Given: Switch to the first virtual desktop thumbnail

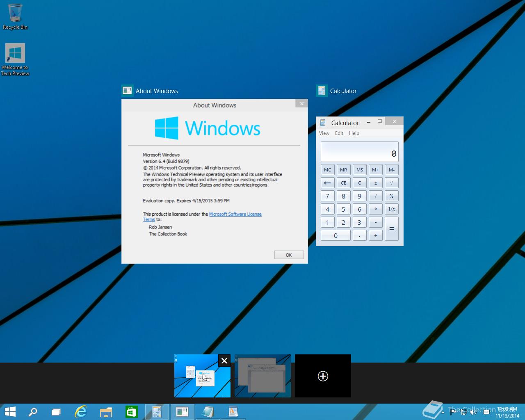Looking at the screenshot, I should (x=202, y=376).
